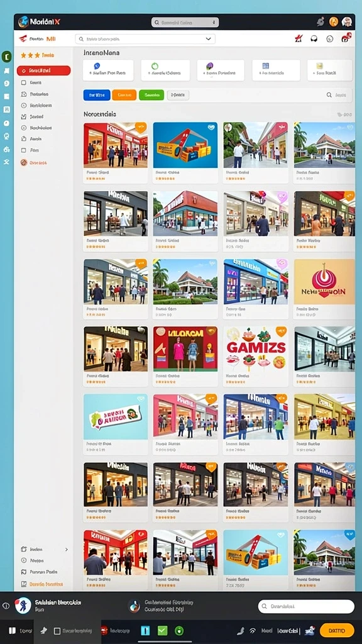Viewport: 362px width, 644px height.
Task: Toggle the blue heart on bottom-right villa thumbnail
Action: [x=349, y=535]
